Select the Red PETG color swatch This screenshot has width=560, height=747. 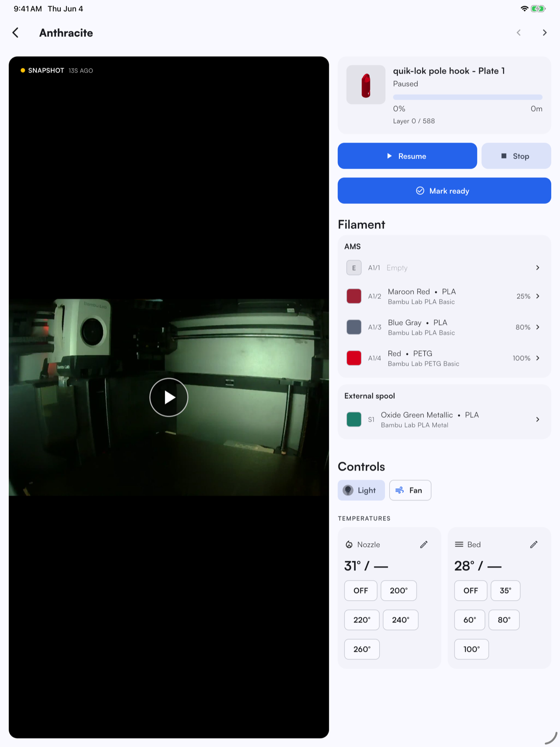click(x=354, y=358)
